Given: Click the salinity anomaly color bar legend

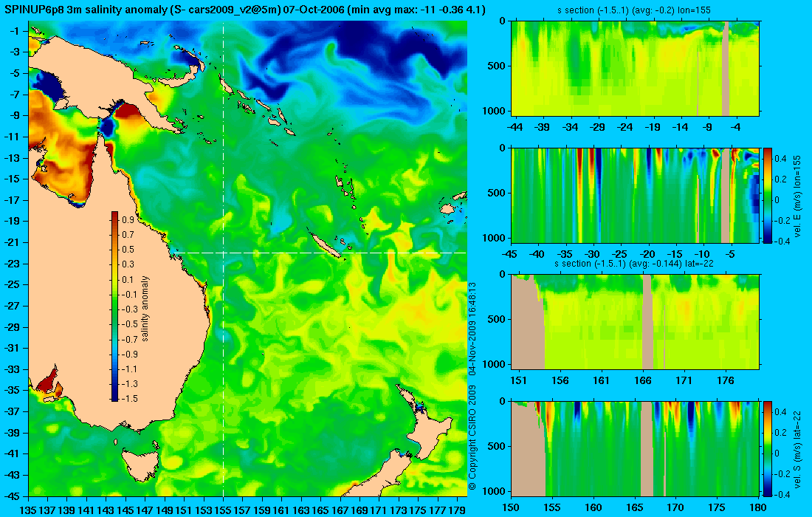Looking at the screenshot, I should point(114,307).
